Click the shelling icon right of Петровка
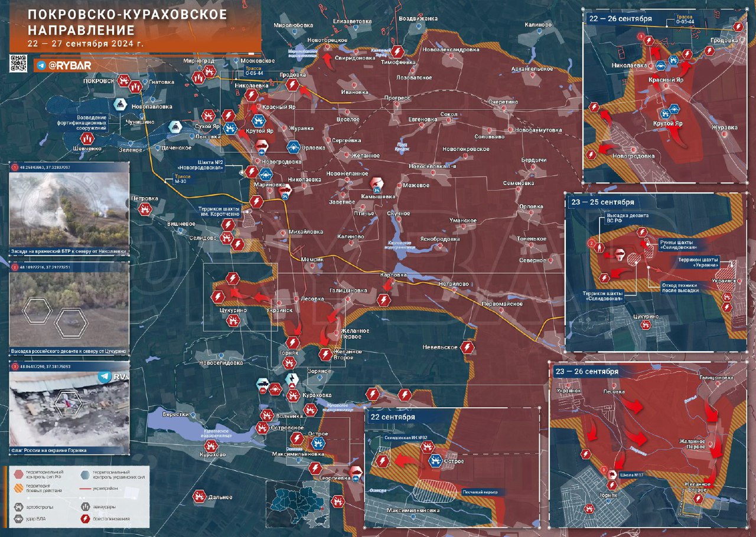756x537 pixels. tap(145, 208)
